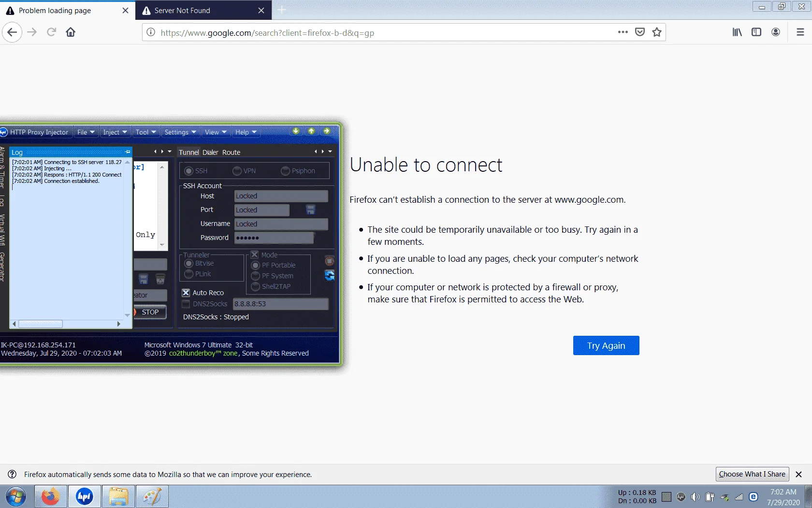Switch to the Route tab
This screenshot has height=508, width=812.
[231, 152]
